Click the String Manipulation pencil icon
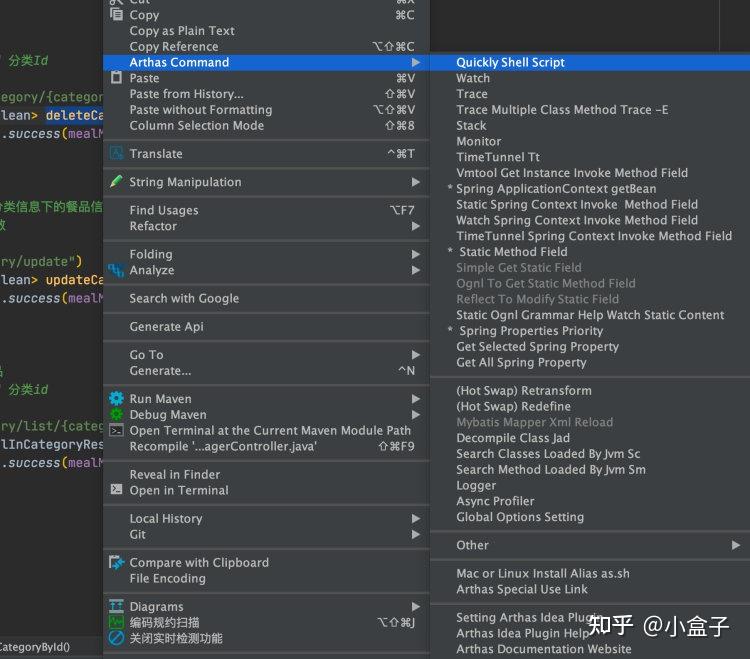 click(116, 181)
